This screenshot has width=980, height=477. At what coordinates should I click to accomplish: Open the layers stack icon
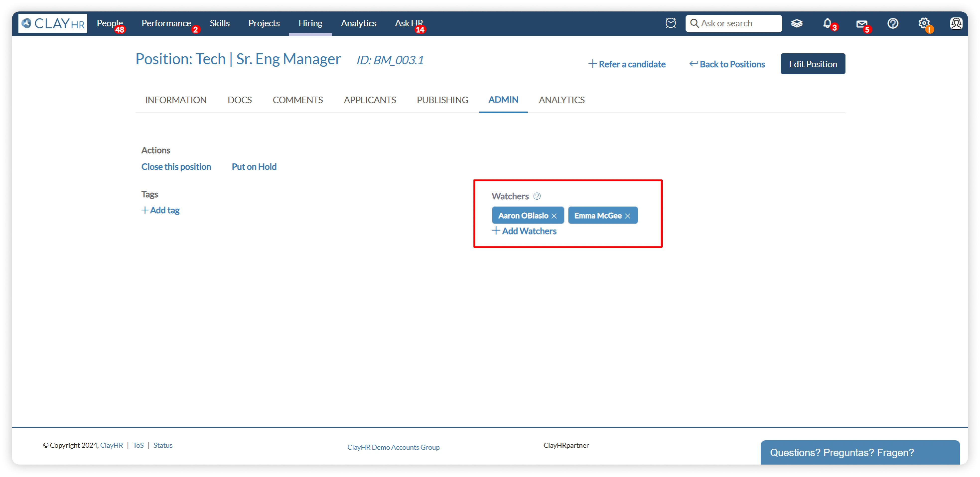point(796,24)
